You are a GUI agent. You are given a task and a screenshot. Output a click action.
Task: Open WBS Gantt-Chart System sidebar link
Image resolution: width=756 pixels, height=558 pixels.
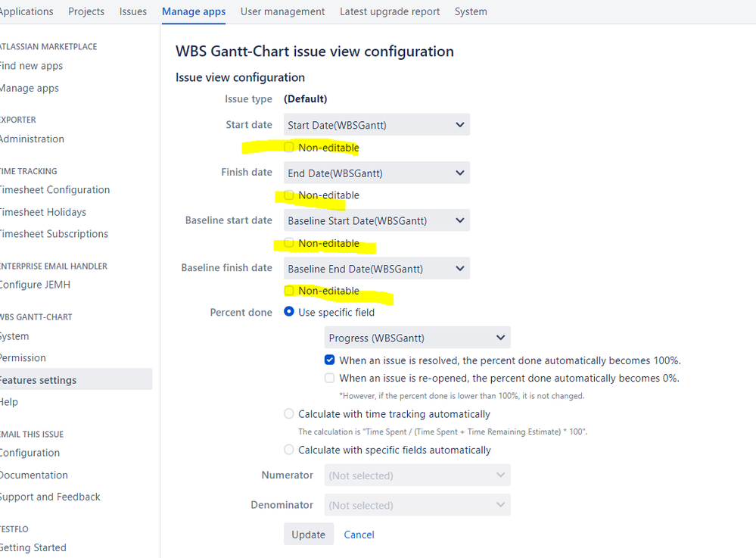coord(14,336)
